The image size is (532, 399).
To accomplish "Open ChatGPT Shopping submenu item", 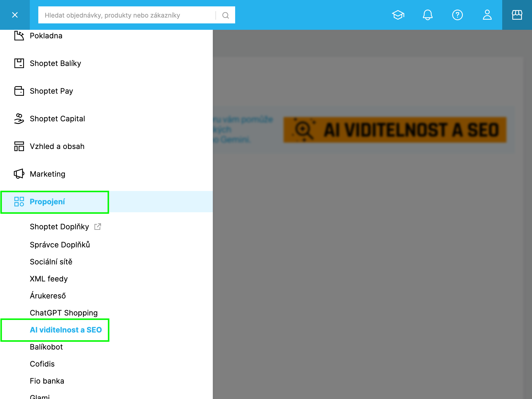I will pyautogui.click(x=64, y=313).
